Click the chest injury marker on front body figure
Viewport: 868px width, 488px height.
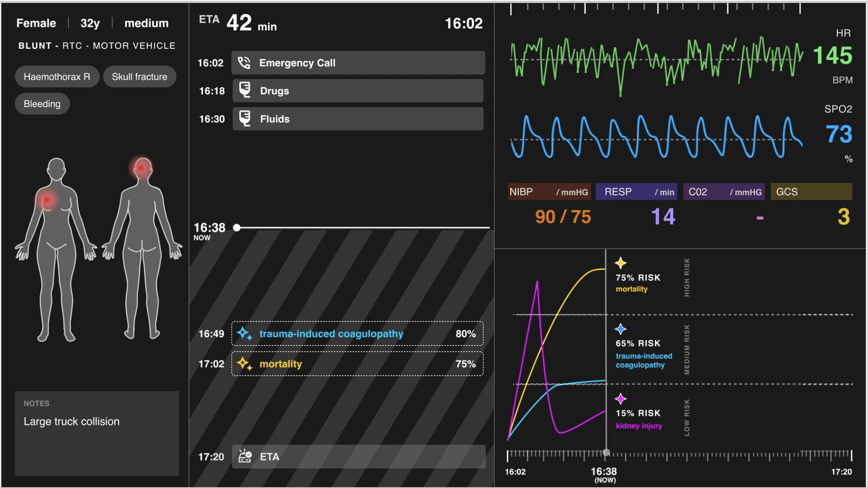point(47,200)
